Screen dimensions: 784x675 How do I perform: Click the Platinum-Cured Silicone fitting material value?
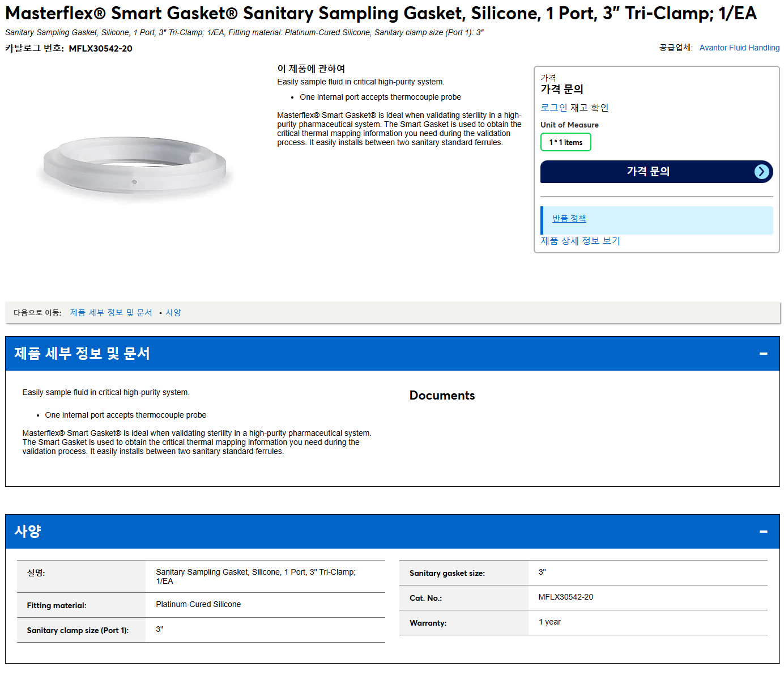(x=198, y=605)
